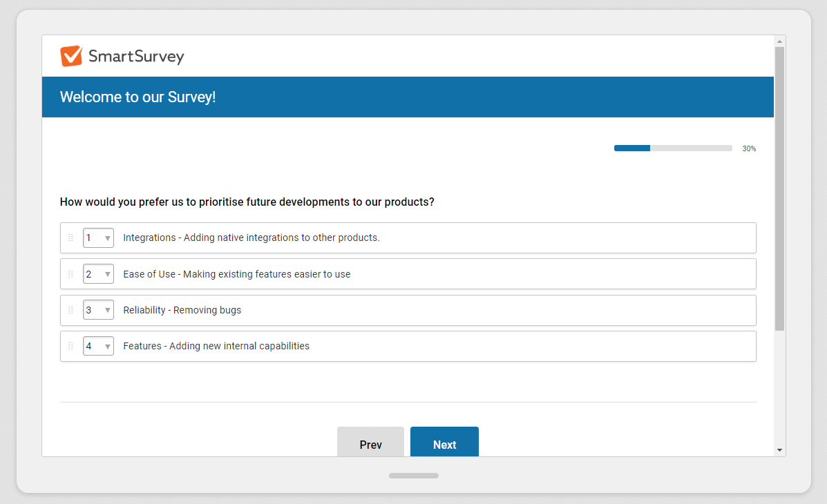This screenshot has height=504, width=827.
Task: Click the Welcome to our Survey header
Action: click(137, 97)
